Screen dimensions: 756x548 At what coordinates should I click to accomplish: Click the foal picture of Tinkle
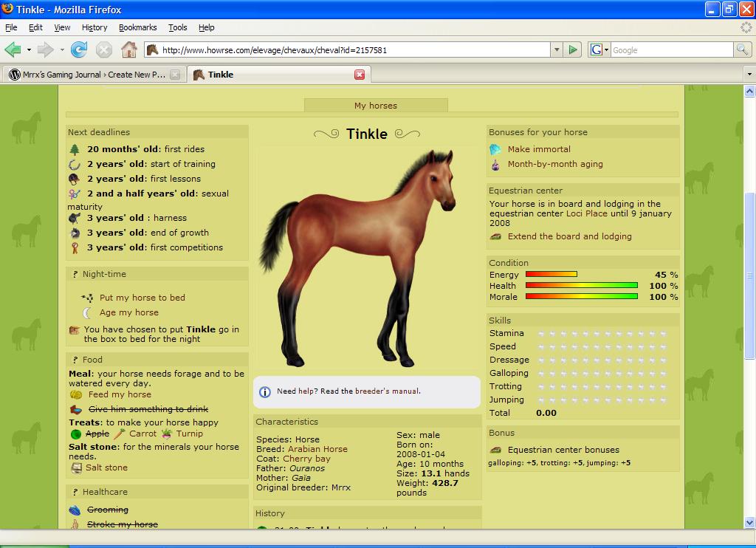pos(357,258)
